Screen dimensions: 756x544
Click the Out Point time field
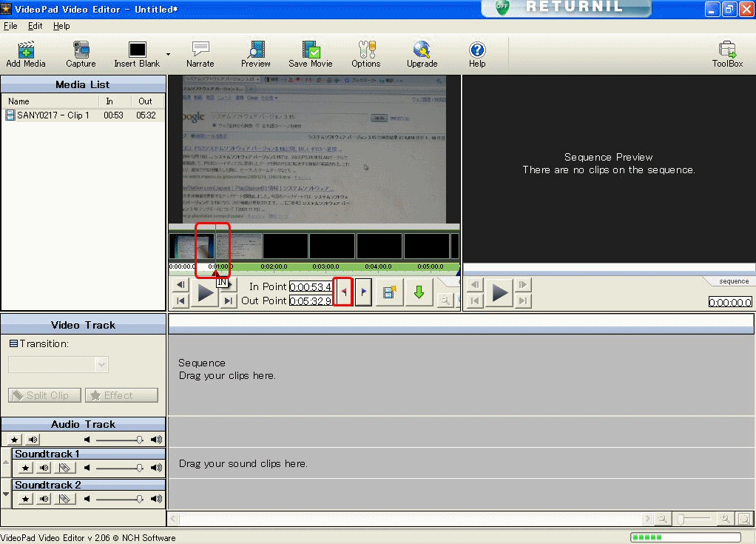(x=311, y=301)
